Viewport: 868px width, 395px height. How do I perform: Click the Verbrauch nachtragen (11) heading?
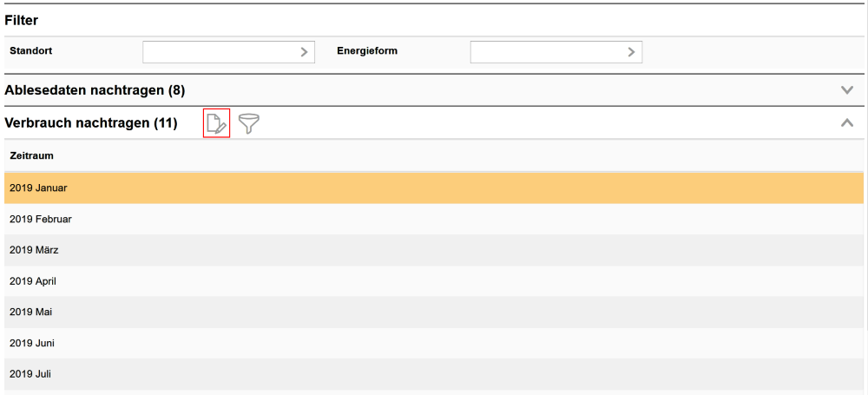[91, 123]
